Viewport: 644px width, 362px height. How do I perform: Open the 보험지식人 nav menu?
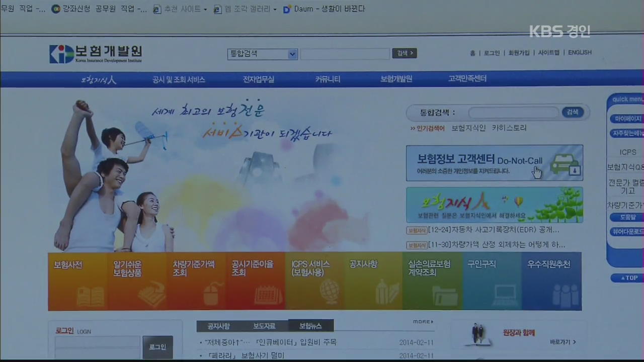99,79
